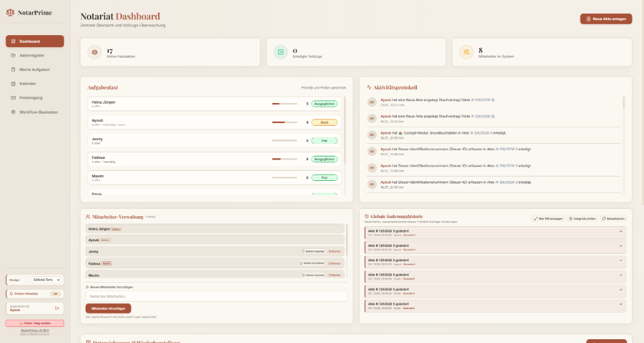Viewport: 644px width, 343px height.
Task: Click the scales icon on Aktive Handakten card
Action: (x=94, y=52)
